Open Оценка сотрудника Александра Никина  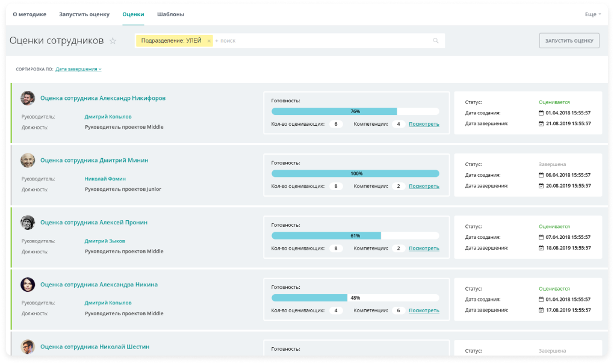point(99,285)
